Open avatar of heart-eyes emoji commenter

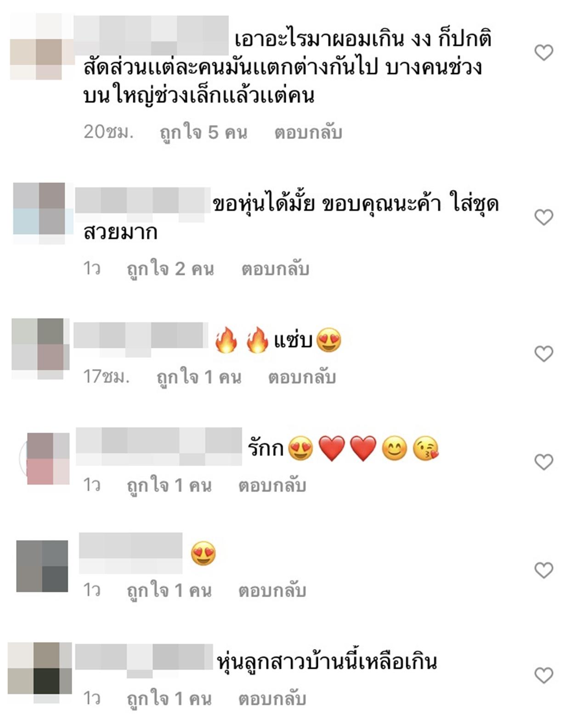point(42,566)
